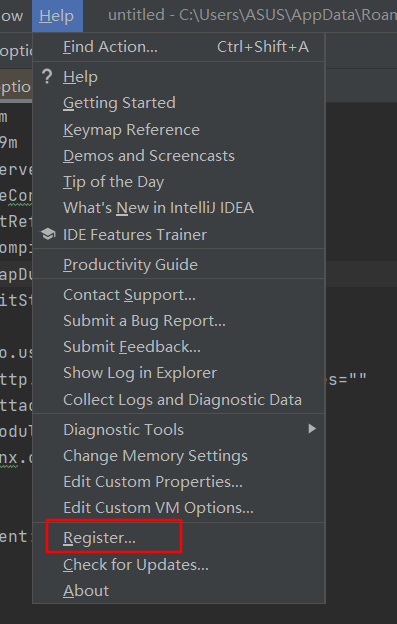This screenshot has width=397, height=624.
Task: Open Getting Started from Help menu
Action: pos(179,103)
